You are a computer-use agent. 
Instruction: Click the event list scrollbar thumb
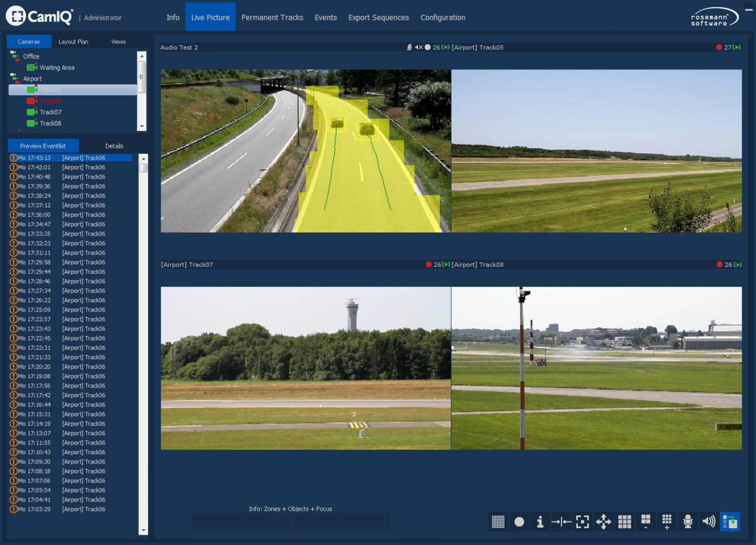(143, 168)
